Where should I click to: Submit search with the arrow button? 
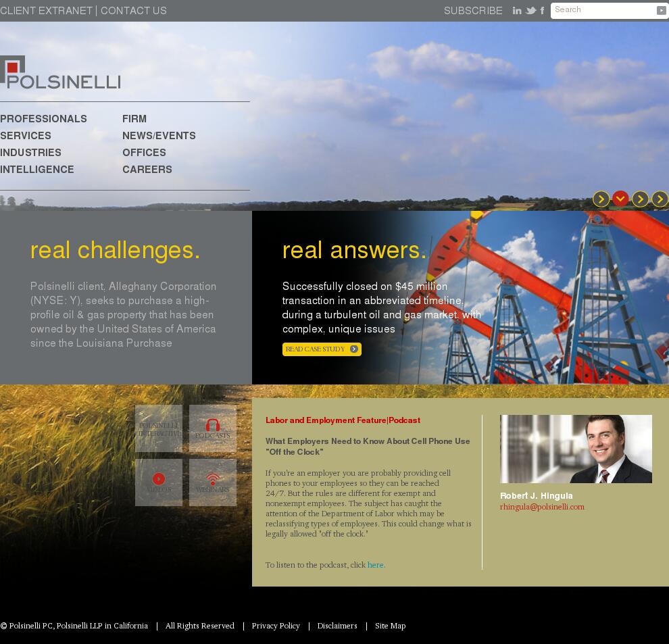(x=661, y=11)
